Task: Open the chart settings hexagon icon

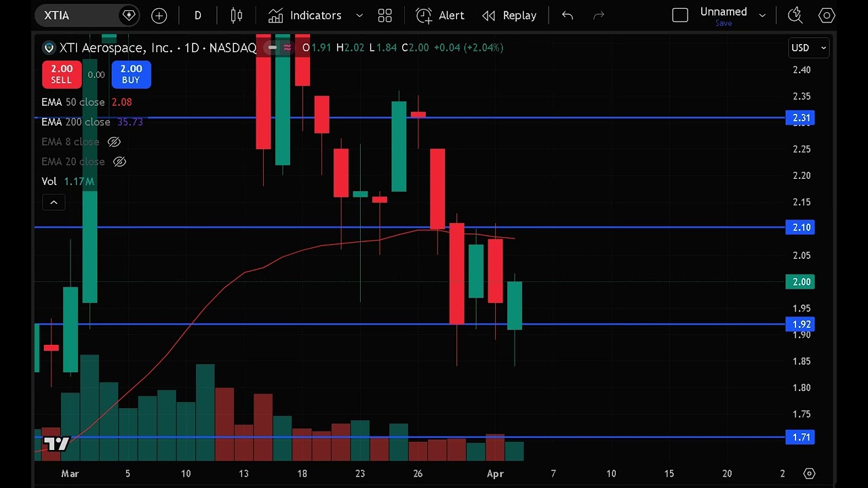Action: [x=826, y=16]
